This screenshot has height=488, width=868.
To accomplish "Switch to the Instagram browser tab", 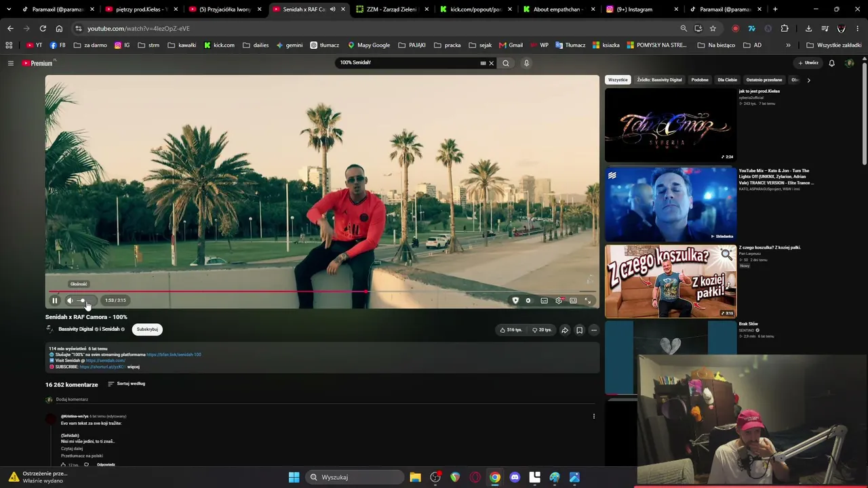I will 642,9.
